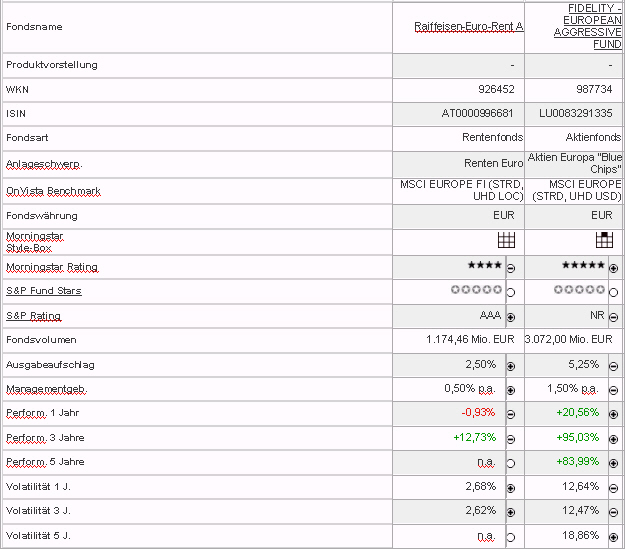Click the minus indicator beside 1,50% p.a.

tap(613, 390)
